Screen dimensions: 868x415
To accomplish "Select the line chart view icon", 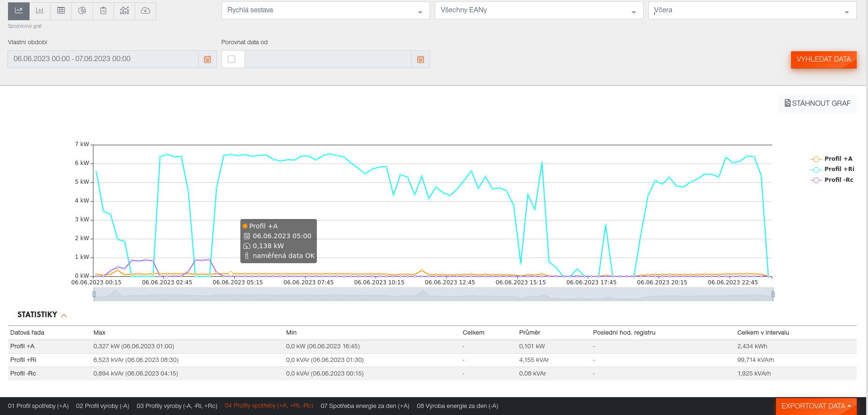I will (x=19, y=10).
